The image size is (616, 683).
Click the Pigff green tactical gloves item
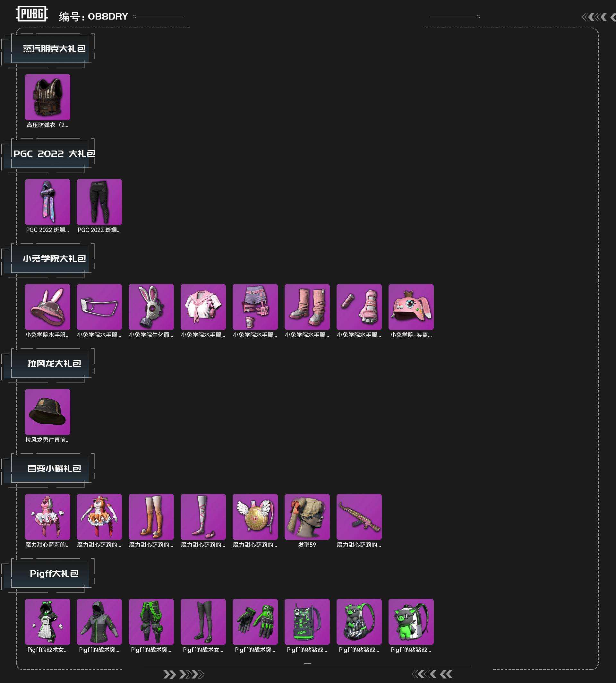point(255,622)
